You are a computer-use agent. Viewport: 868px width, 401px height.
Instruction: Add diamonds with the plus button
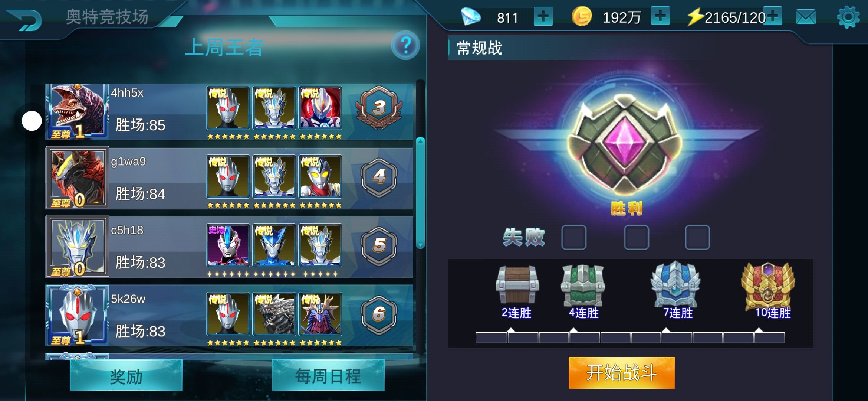coord(543,17)
